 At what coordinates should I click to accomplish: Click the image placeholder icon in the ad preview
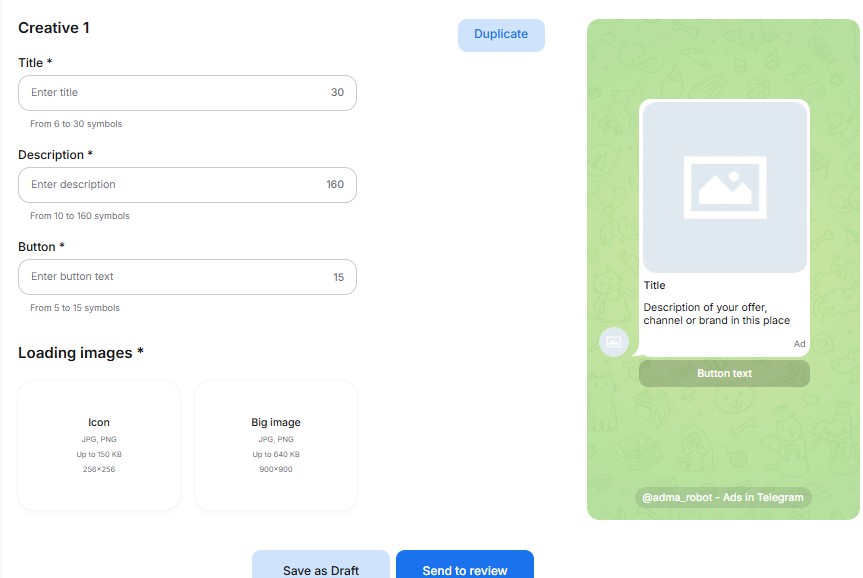(724, 187)
